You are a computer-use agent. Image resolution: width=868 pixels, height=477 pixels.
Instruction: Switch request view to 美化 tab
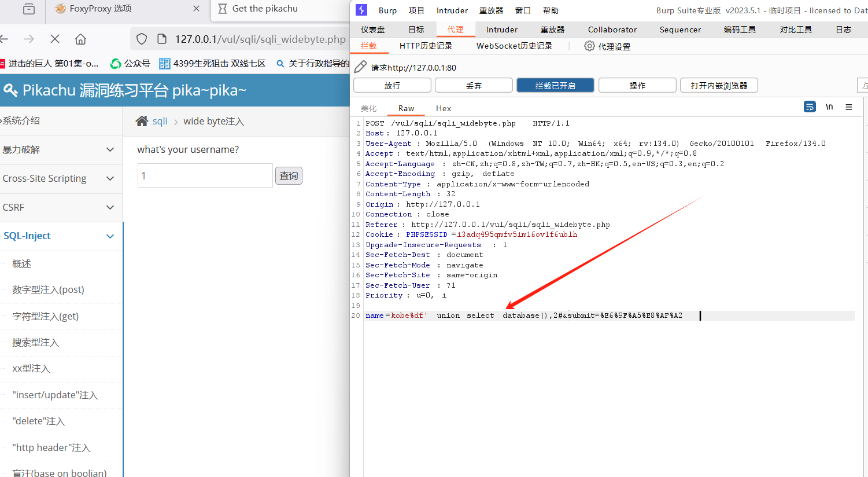[x=368, y=108]
